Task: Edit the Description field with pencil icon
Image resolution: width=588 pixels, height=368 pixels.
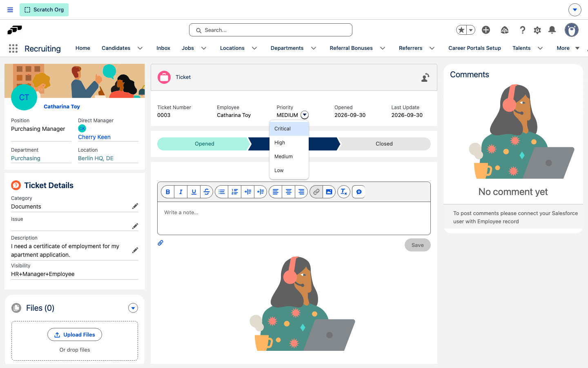Action: pos(135,250)
